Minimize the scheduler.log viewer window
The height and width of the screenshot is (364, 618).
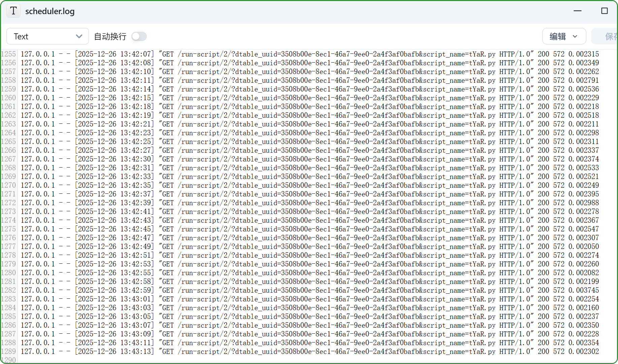[x=578, y=11]
